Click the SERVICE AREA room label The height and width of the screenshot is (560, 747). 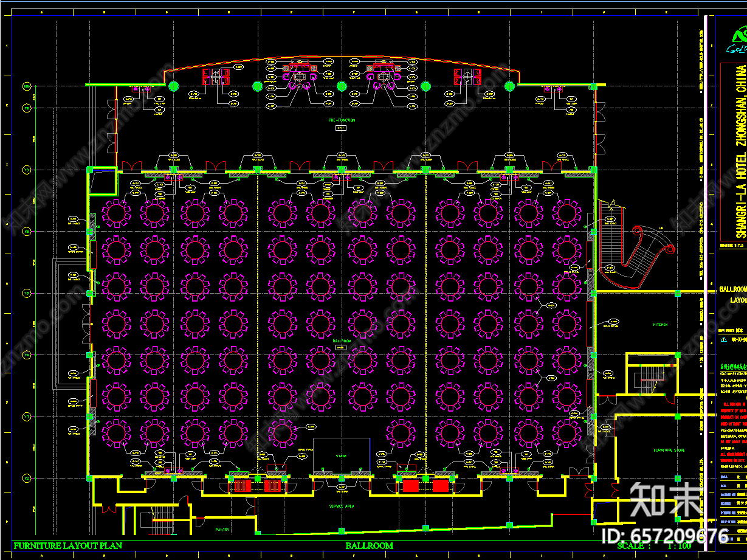[x=342, y=506]
